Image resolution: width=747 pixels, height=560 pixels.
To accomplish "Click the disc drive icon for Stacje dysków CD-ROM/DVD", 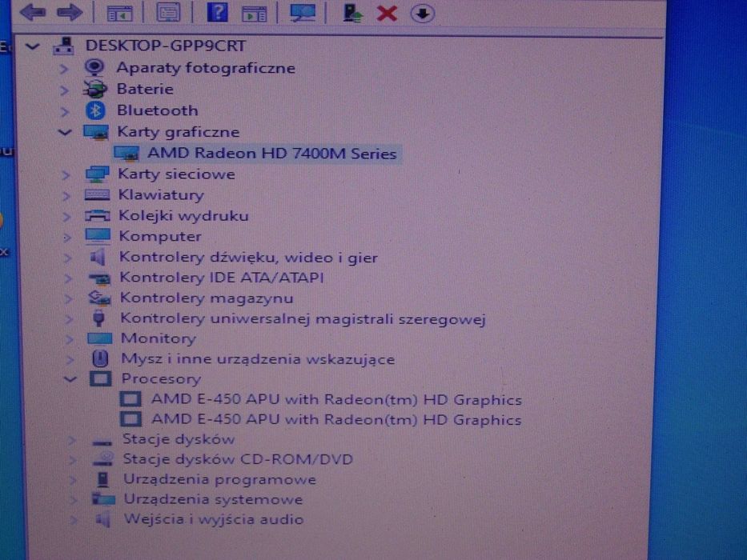I will (103, 459).
